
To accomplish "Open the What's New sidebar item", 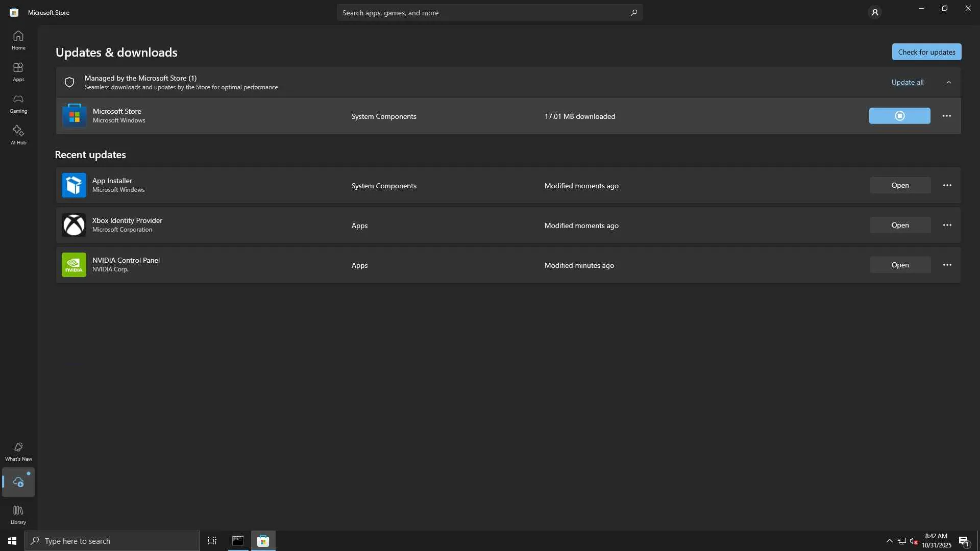I will [x=18, y=451].
